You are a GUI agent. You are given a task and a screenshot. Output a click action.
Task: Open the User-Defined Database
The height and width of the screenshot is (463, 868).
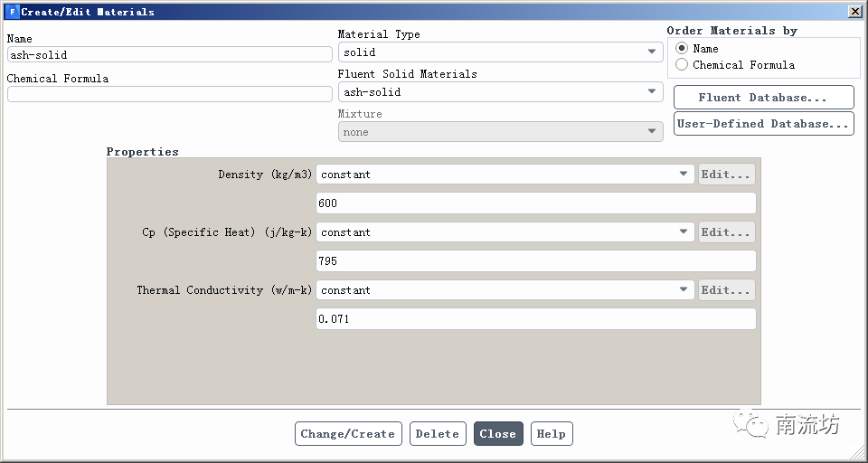pos(763,124)
